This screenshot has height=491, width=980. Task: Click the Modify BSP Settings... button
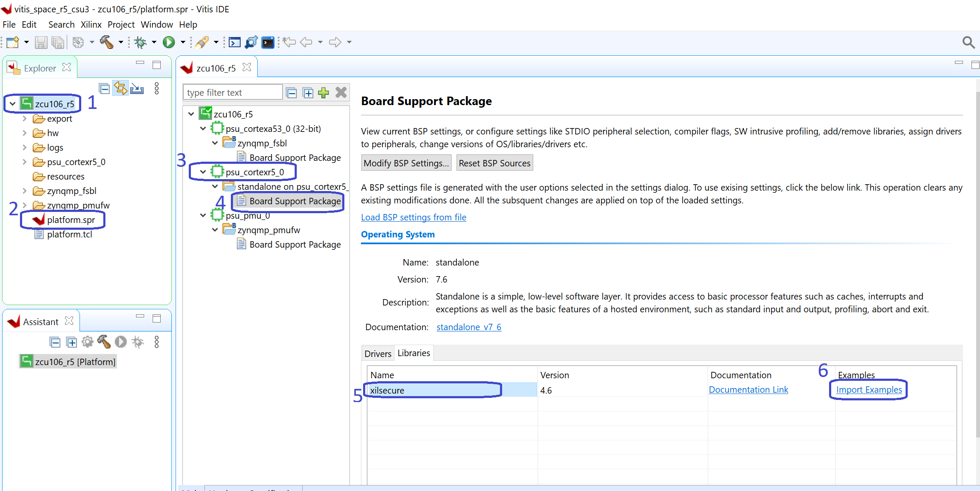click(x=406, y=163)
